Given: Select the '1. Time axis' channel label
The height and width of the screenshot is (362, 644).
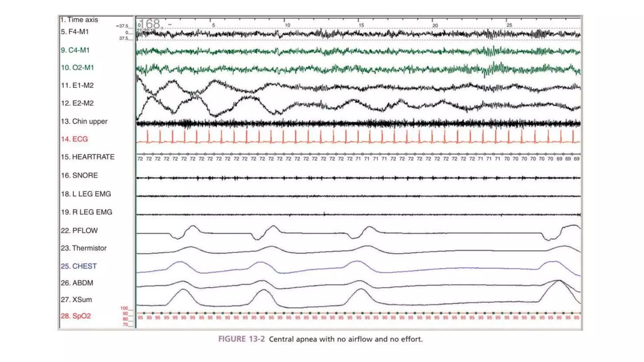Looking at the screenshot, I should tap(79, 20).
